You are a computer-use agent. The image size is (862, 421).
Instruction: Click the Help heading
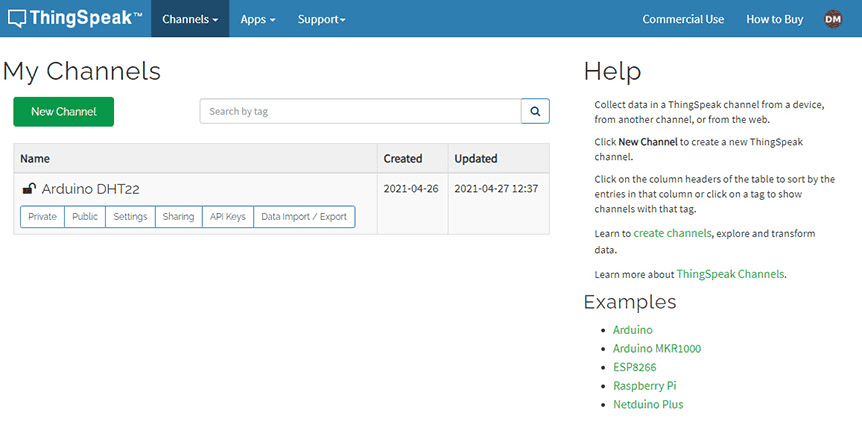(x=612, y=71)
